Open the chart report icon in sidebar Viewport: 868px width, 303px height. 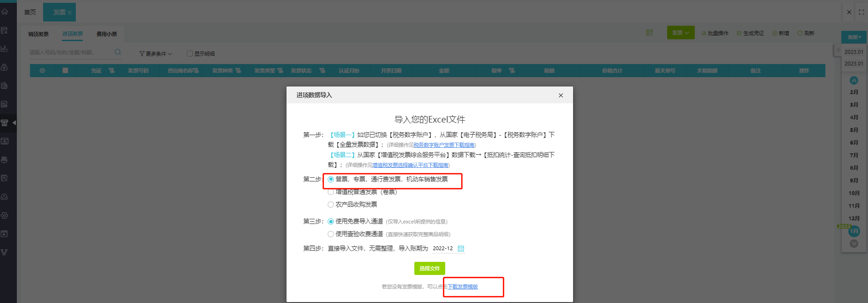coord(5,49)
